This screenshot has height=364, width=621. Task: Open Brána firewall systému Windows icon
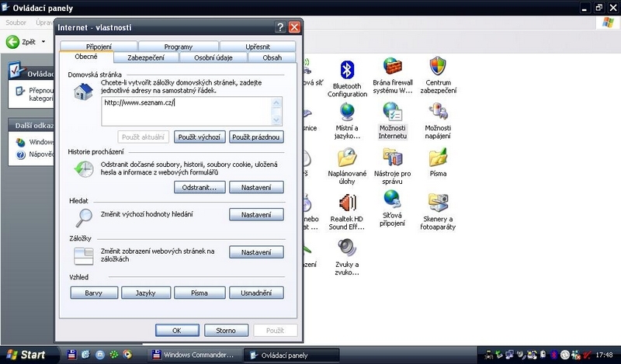click(x=394, y=68)
